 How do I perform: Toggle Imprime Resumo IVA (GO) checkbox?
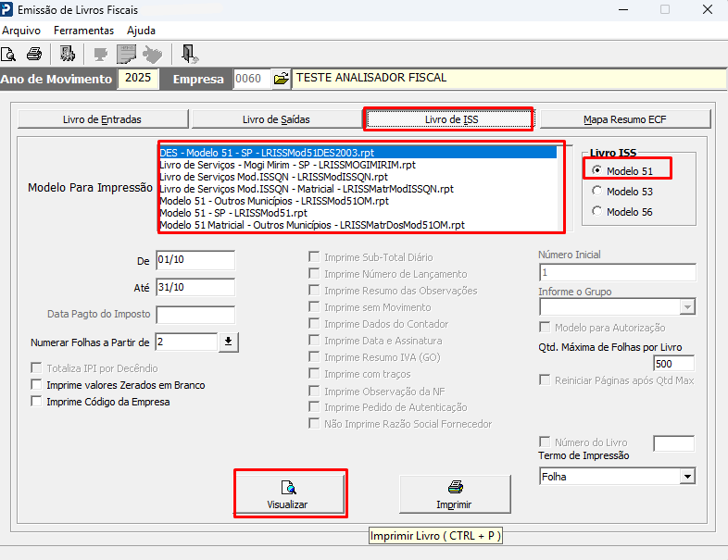(x=314, y=356)
